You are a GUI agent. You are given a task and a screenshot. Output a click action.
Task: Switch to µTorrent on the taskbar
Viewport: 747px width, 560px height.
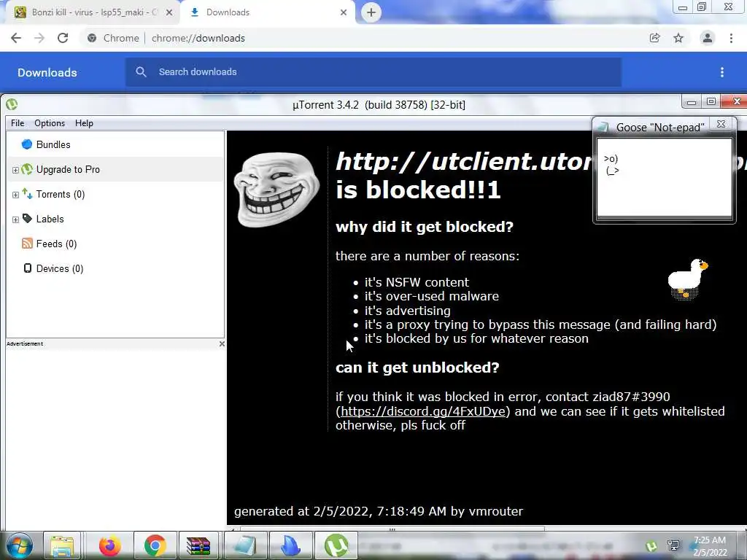click(x=336, y=545)
